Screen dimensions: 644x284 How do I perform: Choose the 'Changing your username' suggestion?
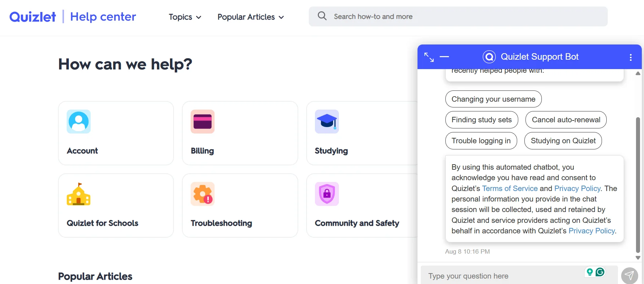tap(493, 99)
